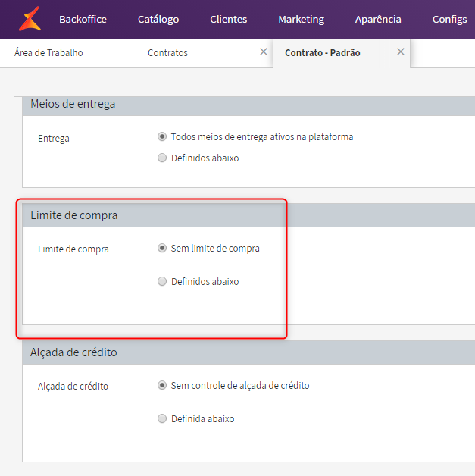Close the Contratos tab
The height and width of the screenshot is (476, 475).
(264, 52)
